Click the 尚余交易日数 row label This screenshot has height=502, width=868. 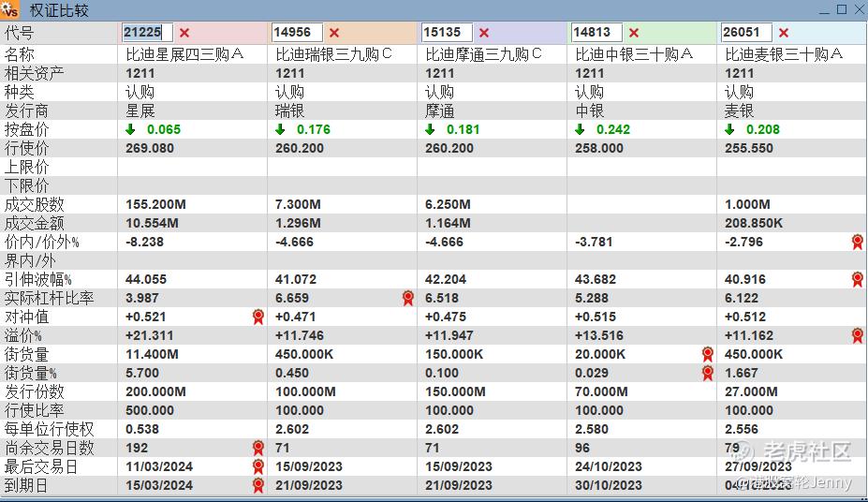[x=49, y=448]
